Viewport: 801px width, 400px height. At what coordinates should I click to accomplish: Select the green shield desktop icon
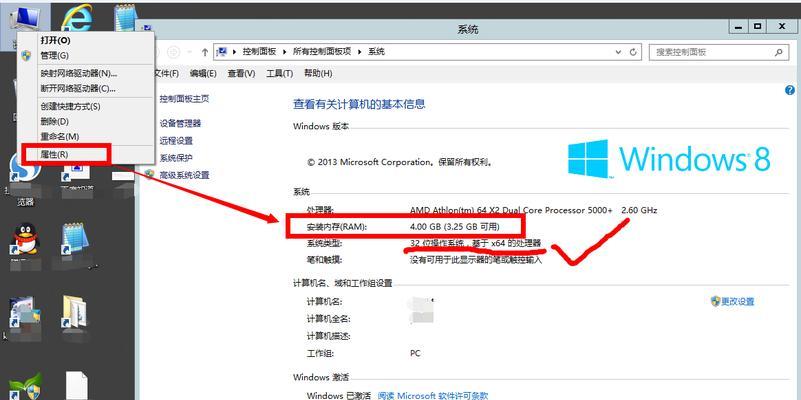(24, 388)
